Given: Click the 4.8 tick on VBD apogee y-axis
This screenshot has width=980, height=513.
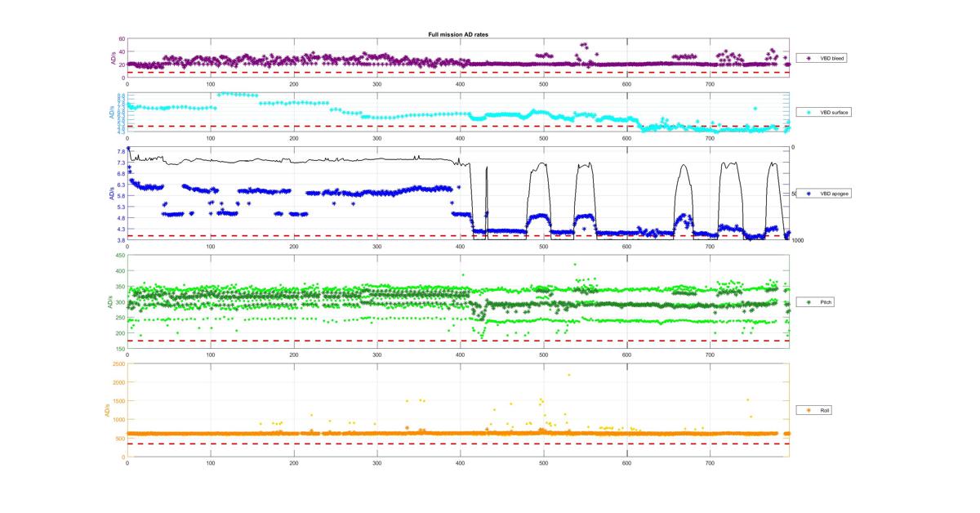Looking at the screenshot, I should pos(121,218).
